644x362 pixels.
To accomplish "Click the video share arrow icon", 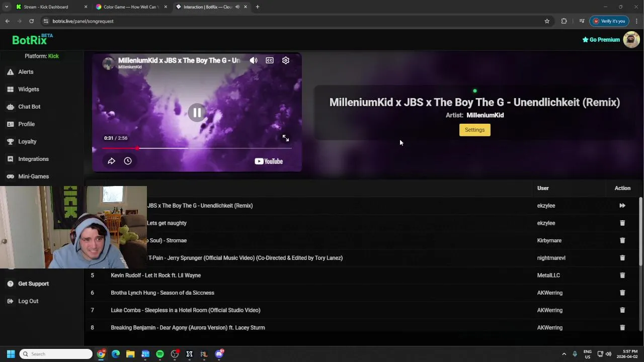I will tap(112, 161).
